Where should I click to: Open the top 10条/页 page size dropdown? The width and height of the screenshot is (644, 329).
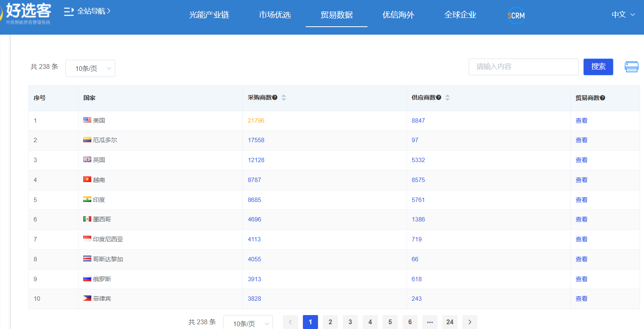[90, 69]
